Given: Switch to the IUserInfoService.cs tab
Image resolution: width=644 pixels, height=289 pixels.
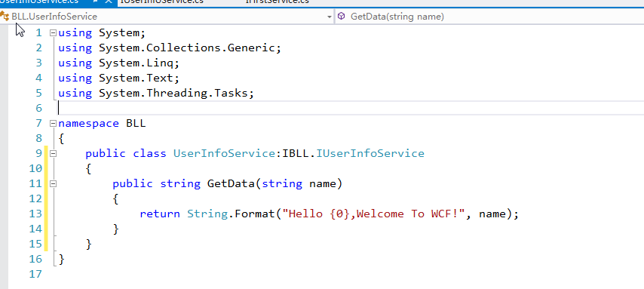Looking at the screenshot, I should [x=162, y=2].
